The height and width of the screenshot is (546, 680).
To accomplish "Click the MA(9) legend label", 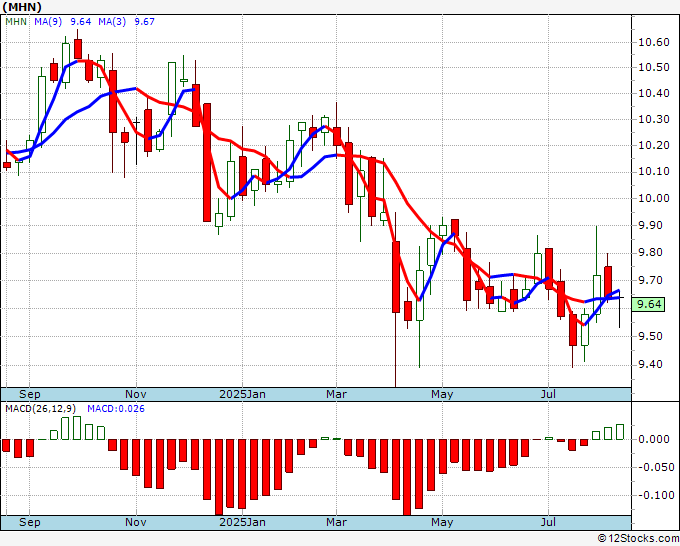I will click(x=48, y=22).
